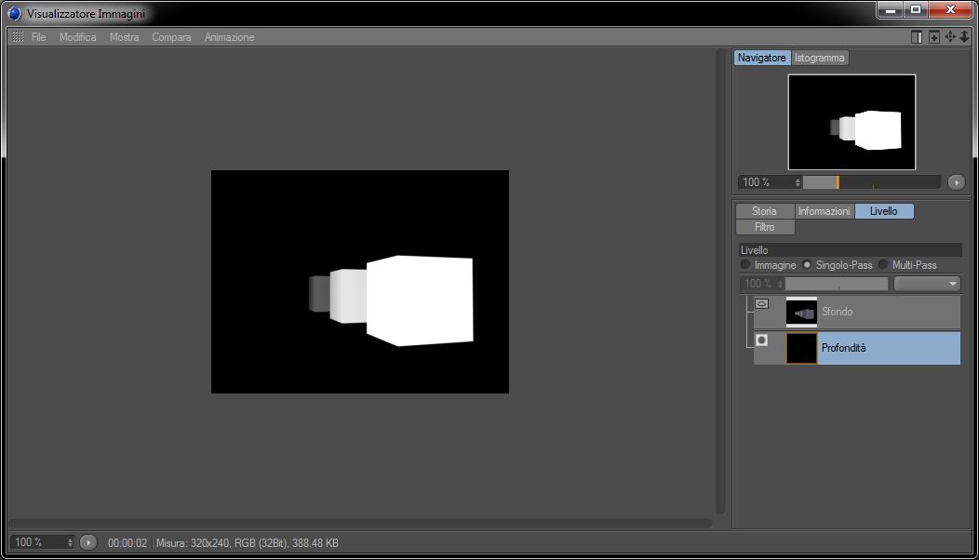Click the split-view layout icon in top toolbar
Viewport: 979px width, 560px height.
click(916, 37)
